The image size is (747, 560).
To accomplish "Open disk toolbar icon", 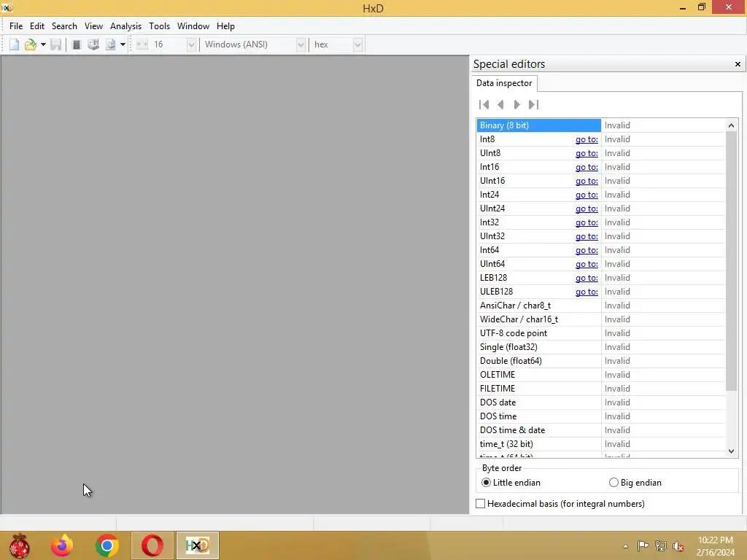I will (93, 44).
